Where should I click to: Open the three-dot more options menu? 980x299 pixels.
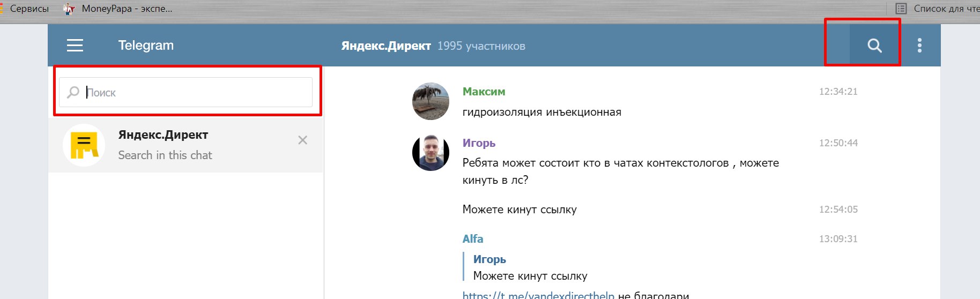[x=919, y=46]
